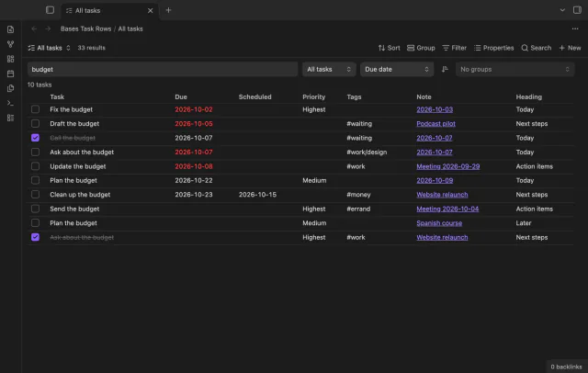This screenshot has width=588, height=373.
Task: Toggle sort direction icon
Action: pyautogui.click(x=445, y=69)
